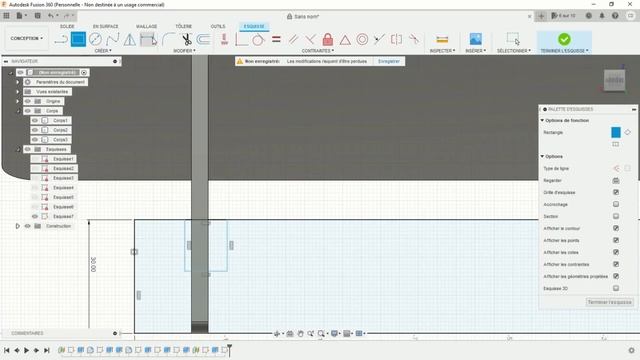Screen dimensions: 640x360
Task: Click the view cube
Action: tap(614, 80)
